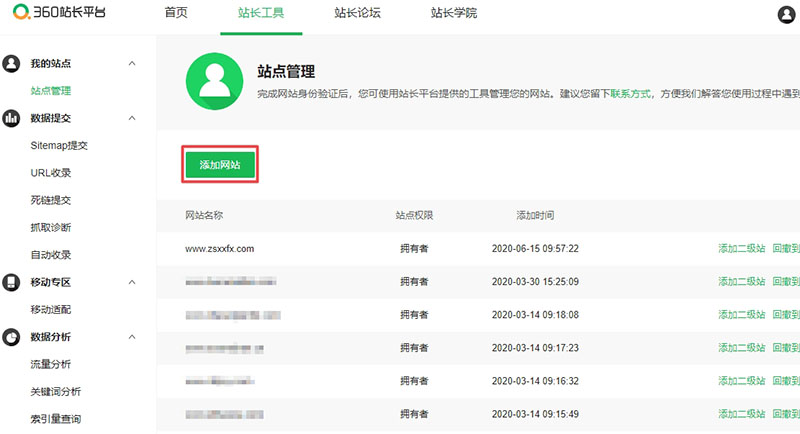800x434 pixels.
Task: Click 添加二级站 in the 09:16:32 row
Action: pyautogui.click(x=742, y=381)
